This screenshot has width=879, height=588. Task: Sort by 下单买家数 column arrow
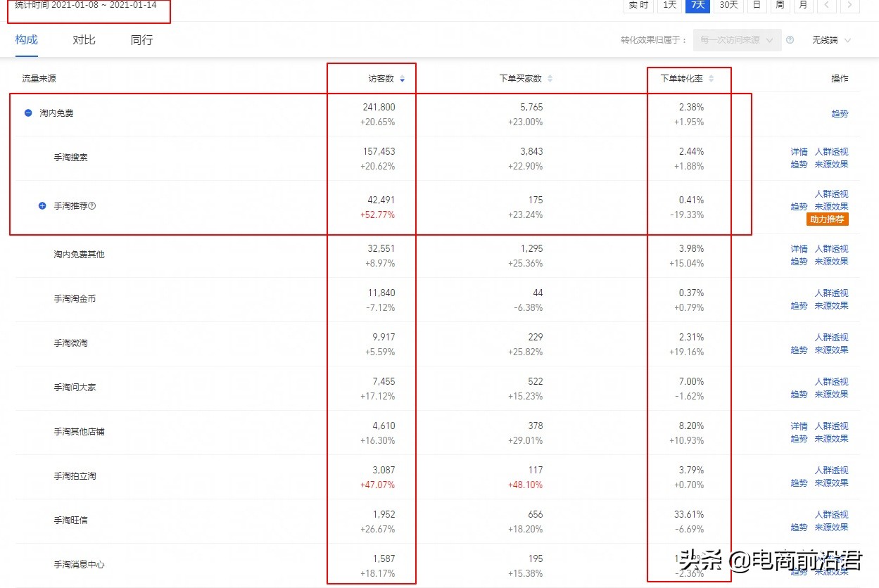(550, 79)
